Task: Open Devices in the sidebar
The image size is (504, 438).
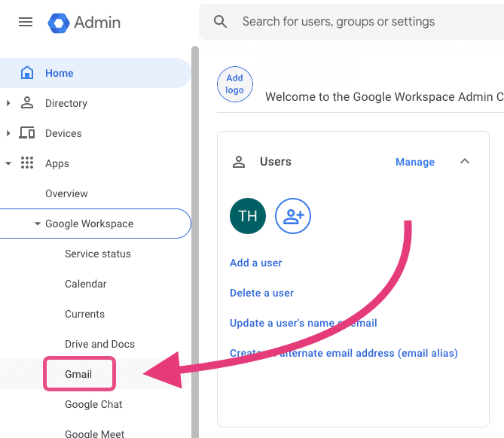Action: pyautogui.click(x=95, y=133)
